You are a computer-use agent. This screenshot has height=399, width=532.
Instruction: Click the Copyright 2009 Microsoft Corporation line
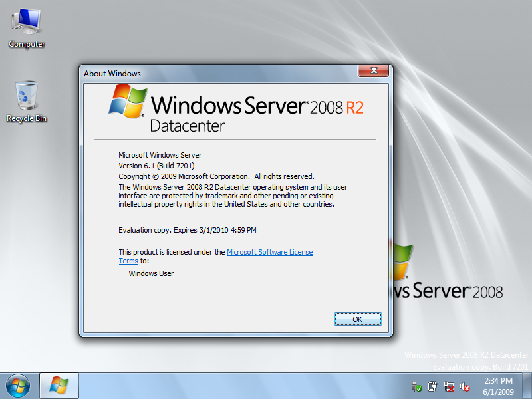click(217, 176)
